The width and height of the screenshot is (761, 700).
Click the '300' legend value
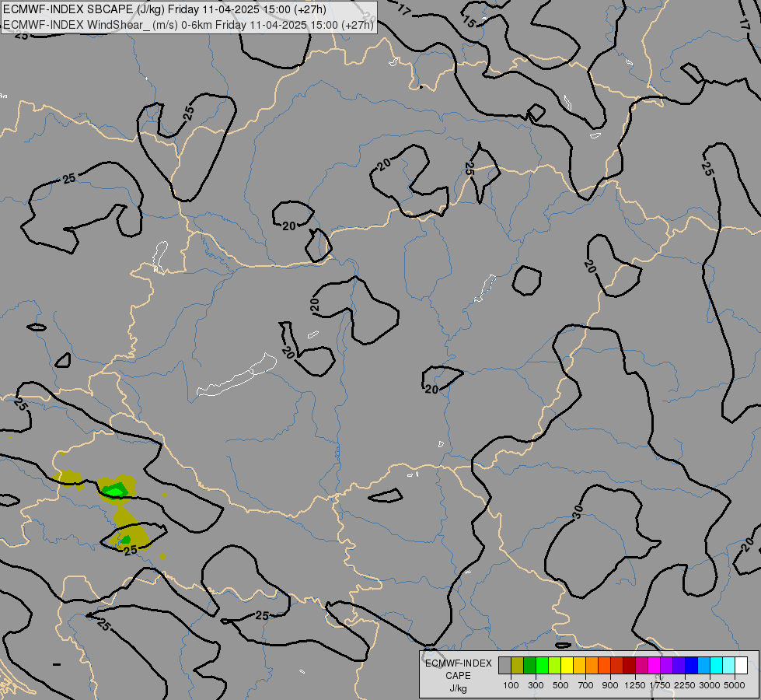click(536, 685)
